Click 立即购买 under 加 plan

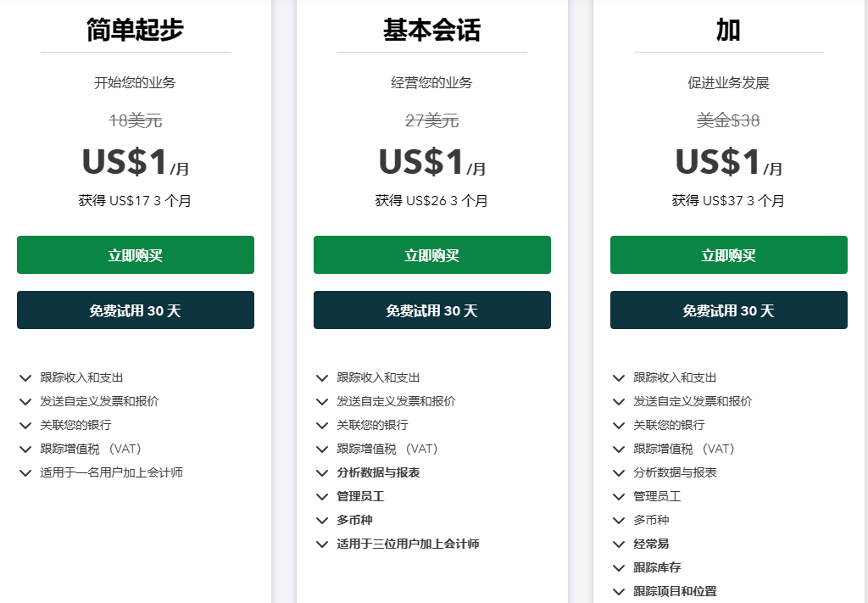pyautogui.click(x=729, y=255)
